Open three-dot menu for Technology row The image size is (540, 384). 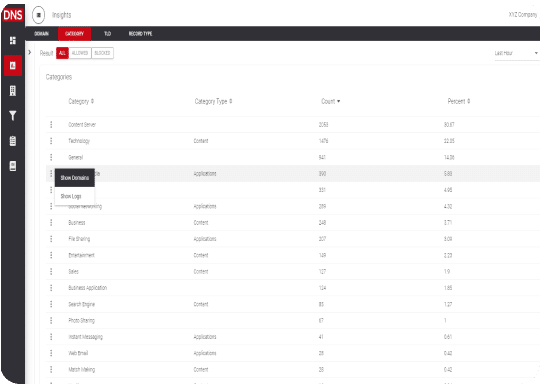[51, 141]
